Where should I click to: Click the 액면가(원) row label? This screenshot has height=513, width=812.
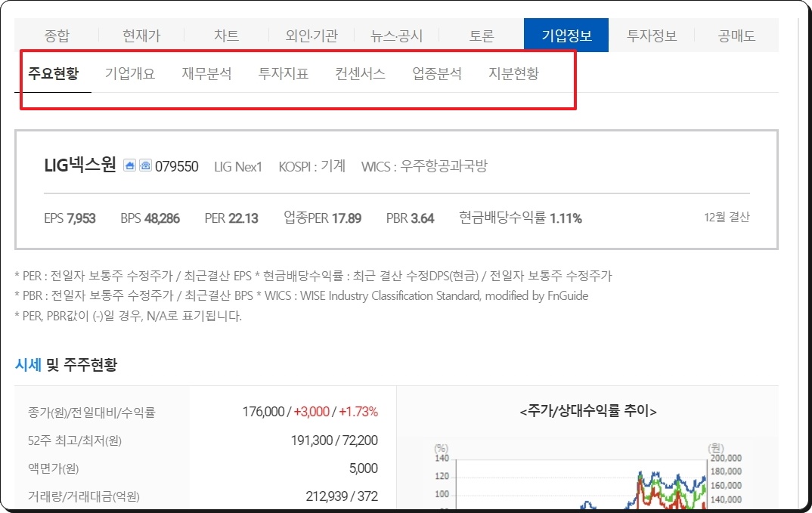pyautogui.click(x=54, y=468)
